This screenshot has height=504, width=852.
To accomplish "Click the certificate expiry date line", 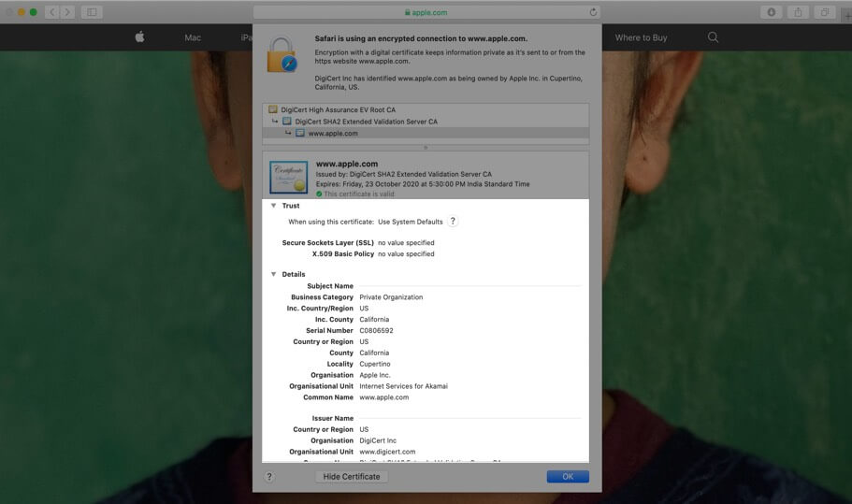I will tap(423, 184).
